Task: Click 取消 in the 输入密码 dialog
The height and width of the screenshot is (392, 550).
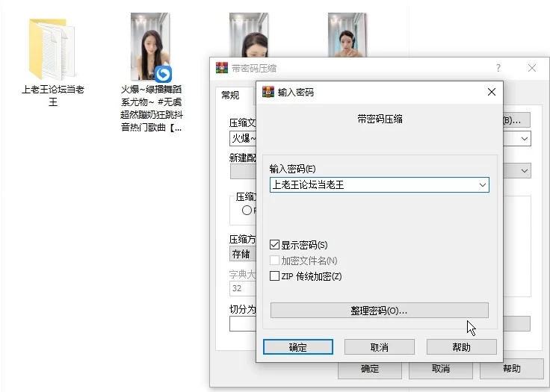Action: tap(379, 347)
